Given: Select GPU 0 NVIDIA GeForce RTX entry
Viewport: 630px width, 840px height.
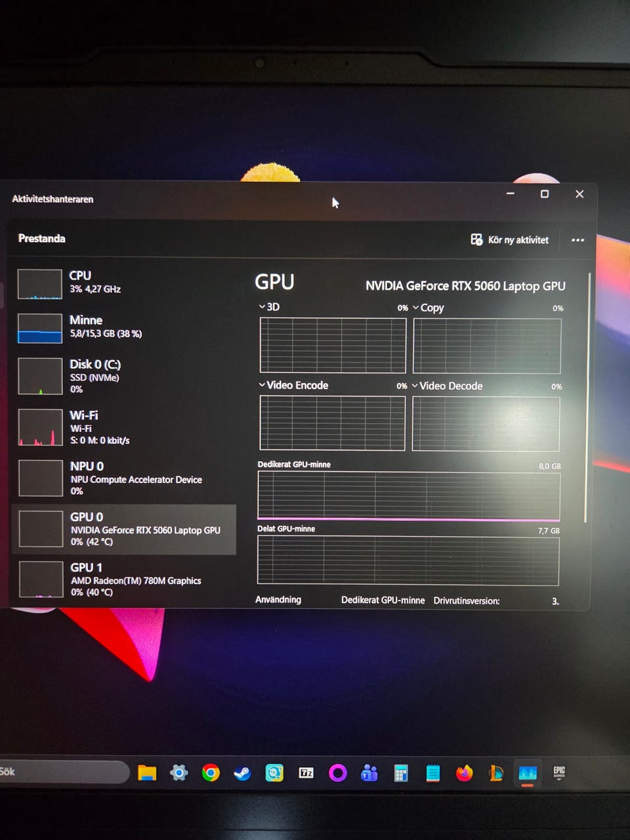Looking at the screenshot, I should (x=123, y=529).
